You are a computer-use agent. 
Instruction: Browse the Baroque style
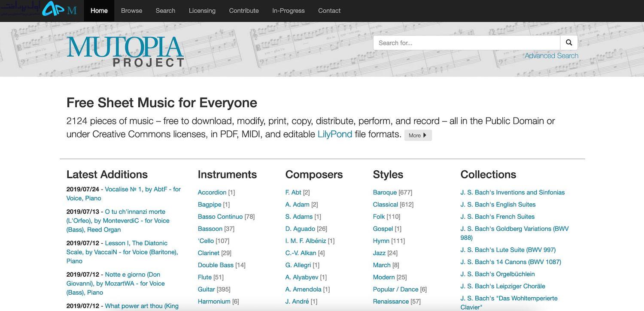385,192
